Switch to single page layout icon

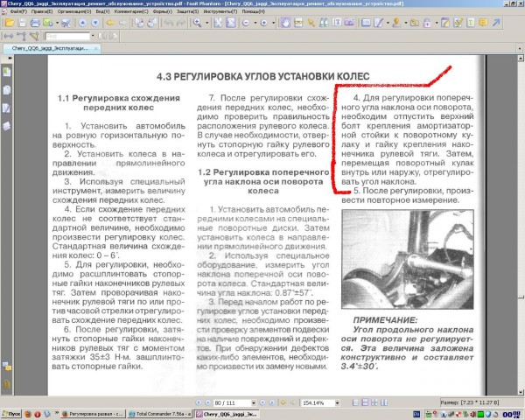coord(356,402)
